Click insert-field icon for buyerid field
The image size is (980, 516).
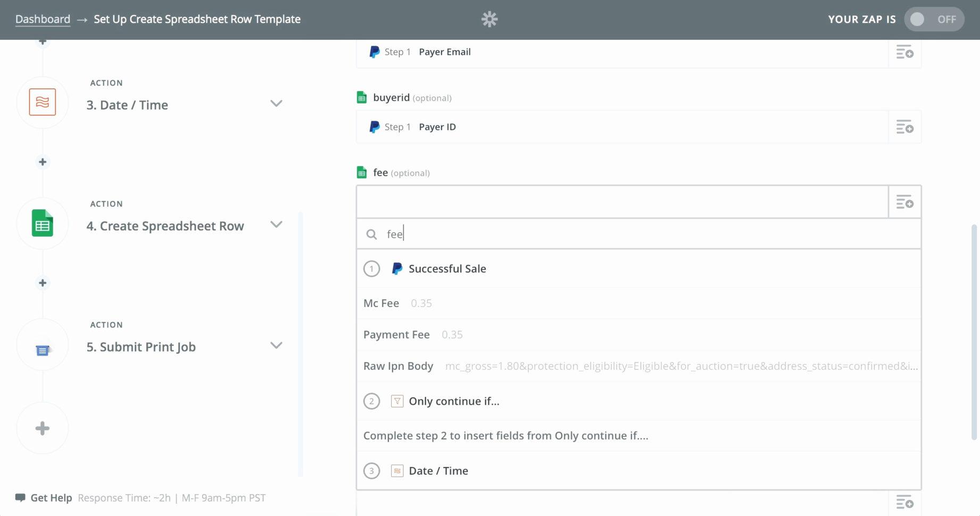pos(904,127)
